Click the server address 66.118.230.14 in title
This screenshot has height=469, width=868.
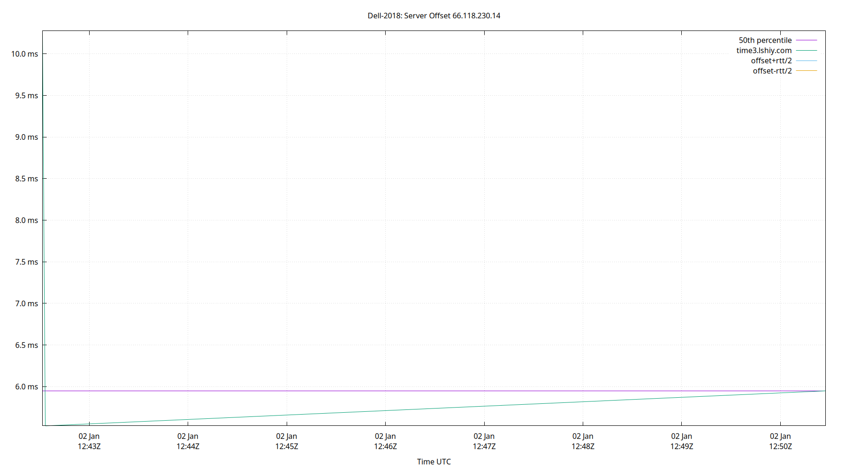(476, 15)
